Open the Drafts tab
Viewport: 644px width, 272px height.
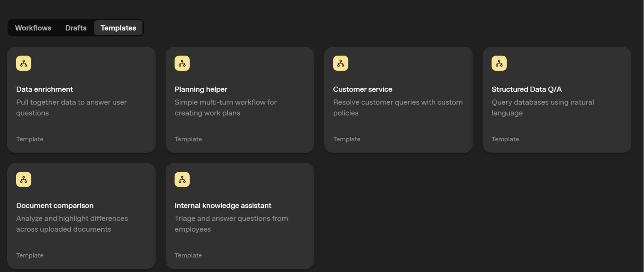[x=76, y=28]
